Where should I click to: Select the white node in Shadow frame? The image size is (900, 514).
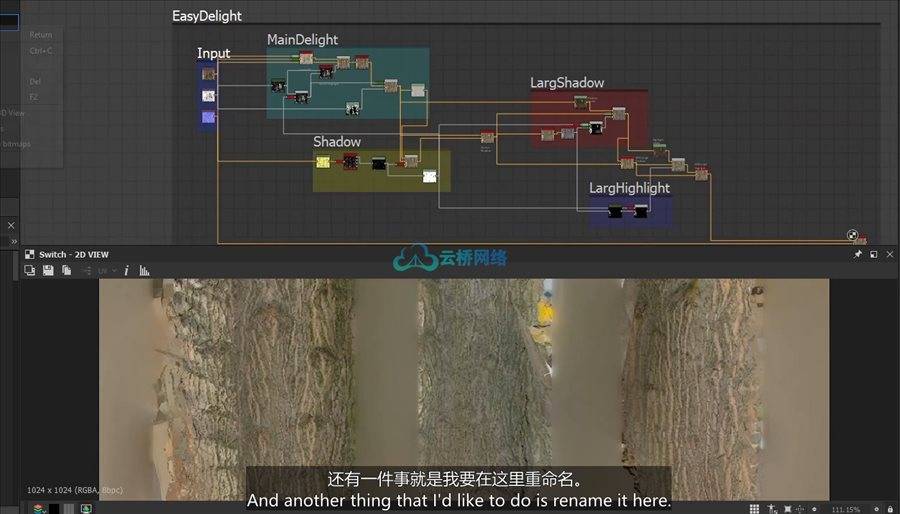(x=429, y=176)
